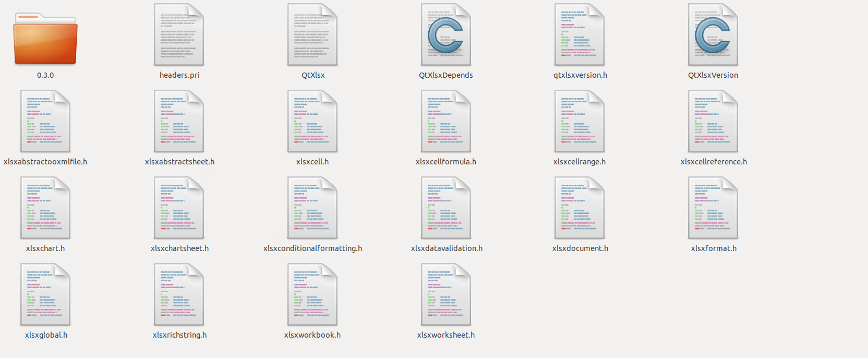This screenshot has width=868, height=358.
Task: Select the xlsxcellformula.h file icon
Action: coord(446,121)
